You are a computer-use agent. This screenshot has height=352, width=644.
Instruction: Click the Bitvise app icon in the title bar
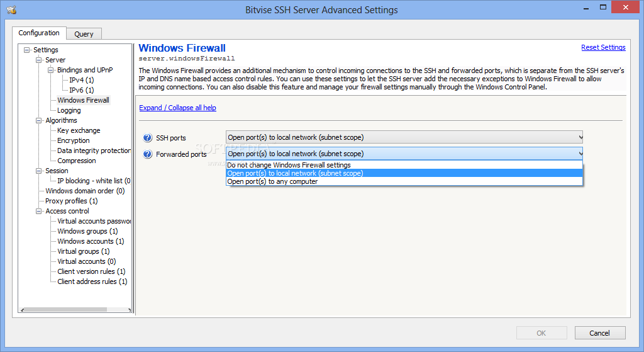click(11, 9)
